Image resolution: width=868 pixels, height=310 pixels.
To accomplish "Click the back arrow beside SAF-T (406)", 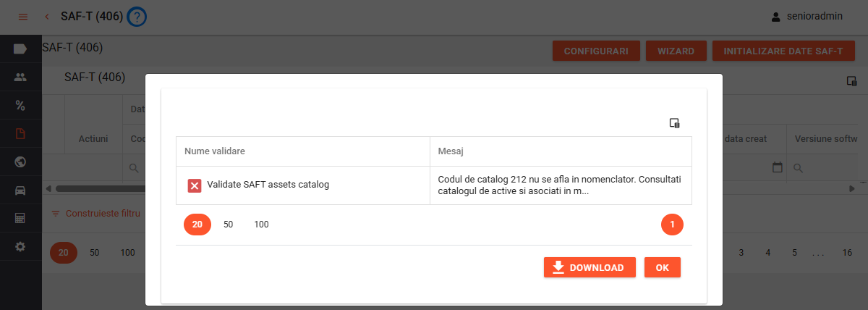I will (47, 17).
